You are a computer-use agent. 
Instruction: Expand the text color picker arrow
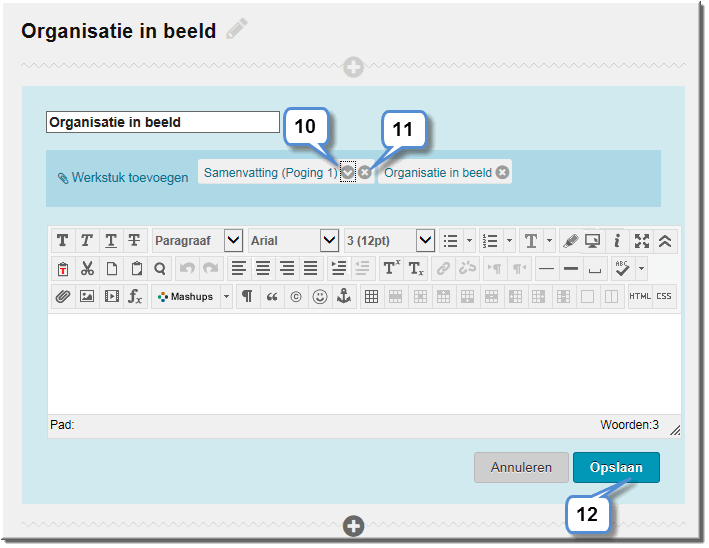pyautogui.click(x=549, y=241)
